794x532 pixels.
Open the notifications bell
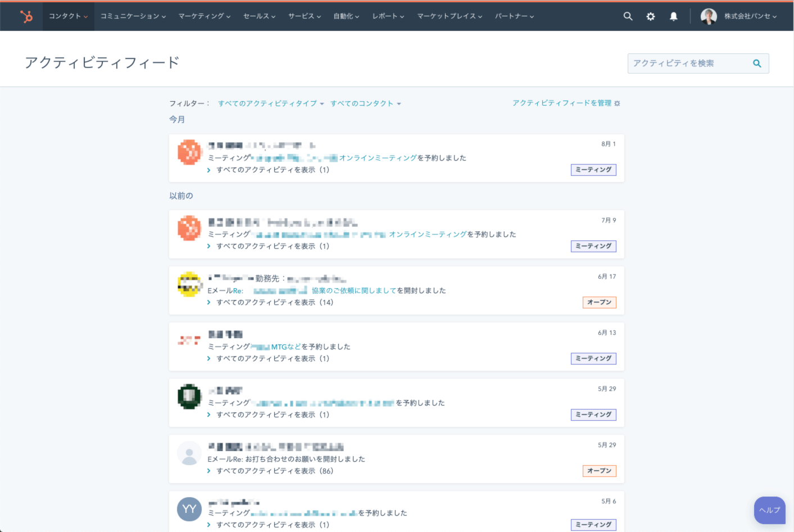(x=673, y=16)
